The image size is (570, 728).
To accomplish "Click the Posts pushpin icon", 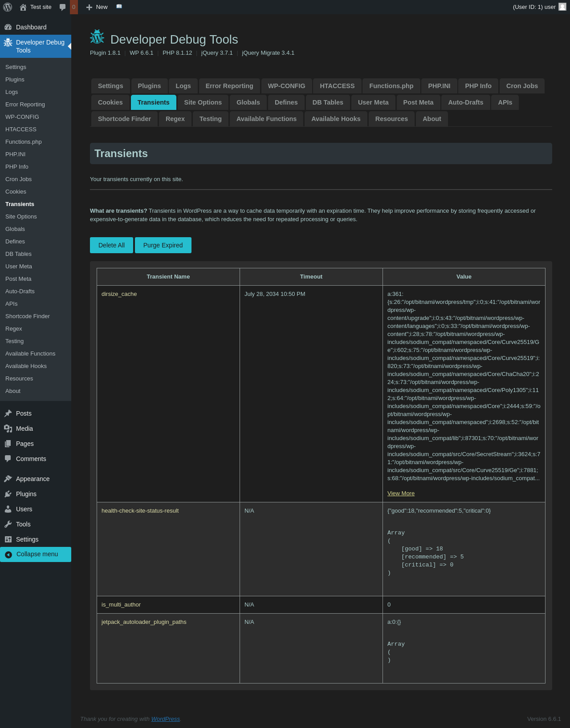I will (8, 413).
